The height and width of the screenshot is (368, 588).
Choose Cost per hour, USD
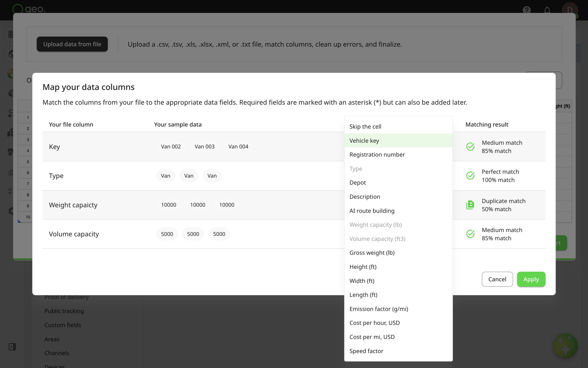pyautogui.click(x=398, y=323)
